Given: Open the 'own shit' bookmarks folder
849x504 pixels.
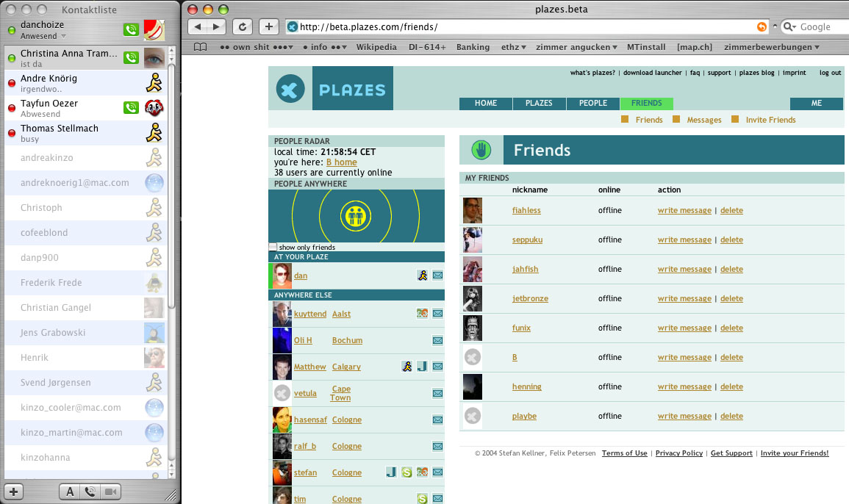Looking at the screenshot, I should pyautogui.click(x=256, y=47).
